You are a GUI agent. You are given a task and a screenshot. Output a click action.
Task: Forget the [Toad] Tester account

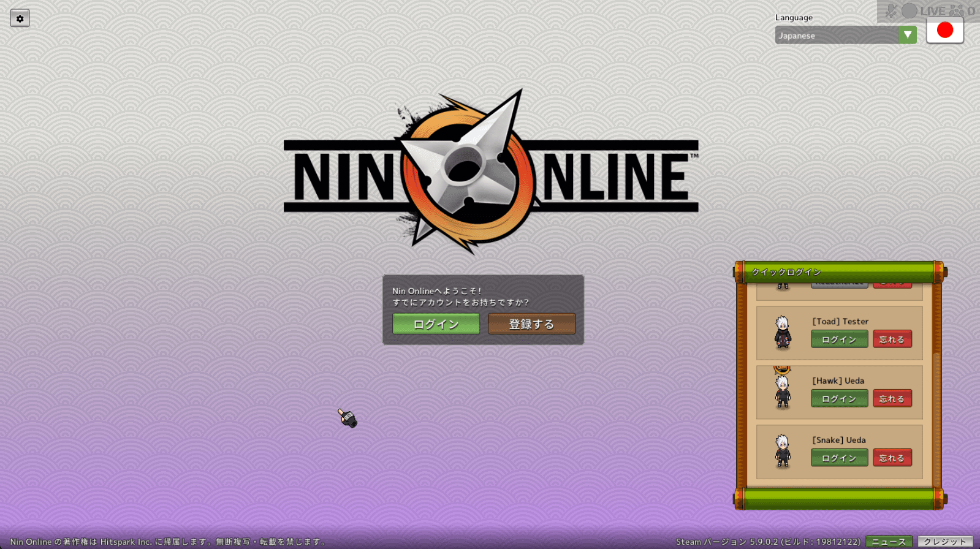tap(892, 339)
